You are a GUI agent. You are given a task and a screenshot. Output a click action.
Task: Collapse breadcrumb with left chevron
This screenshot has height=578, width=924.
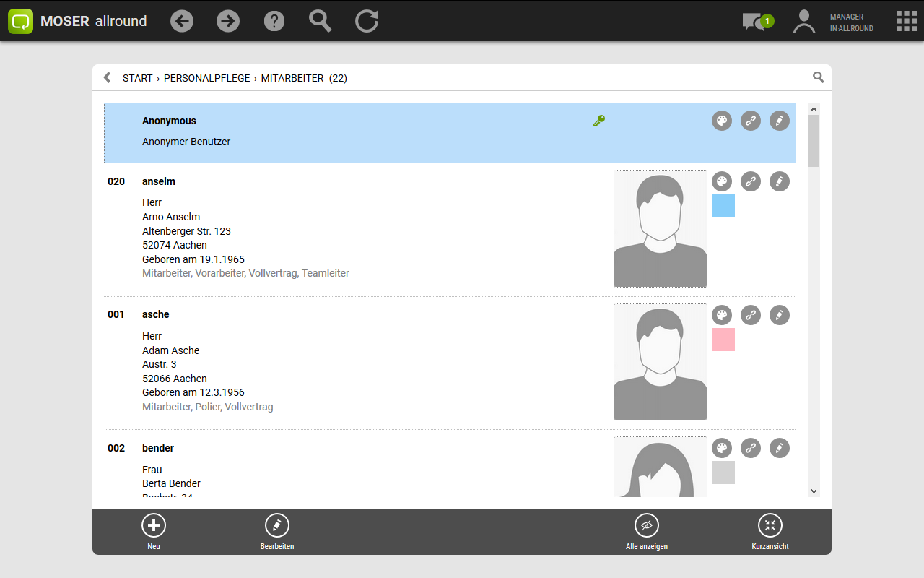[x=108, y=77]
